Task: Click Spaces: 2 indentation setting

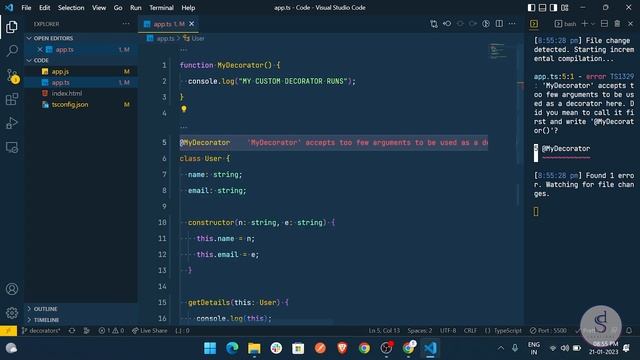Action: coord(420,331)
